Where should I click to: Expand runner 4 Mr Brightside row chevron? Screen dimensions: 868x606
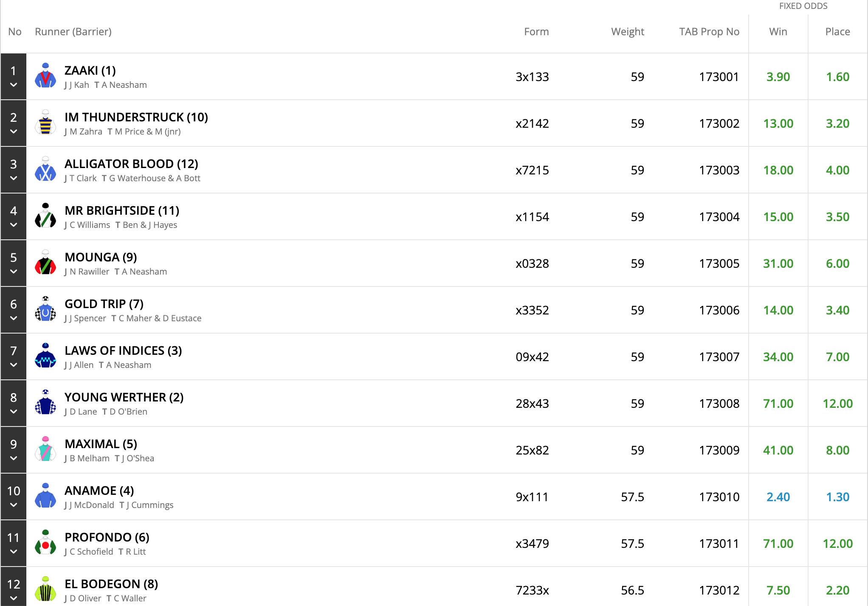tap(14, 225)
